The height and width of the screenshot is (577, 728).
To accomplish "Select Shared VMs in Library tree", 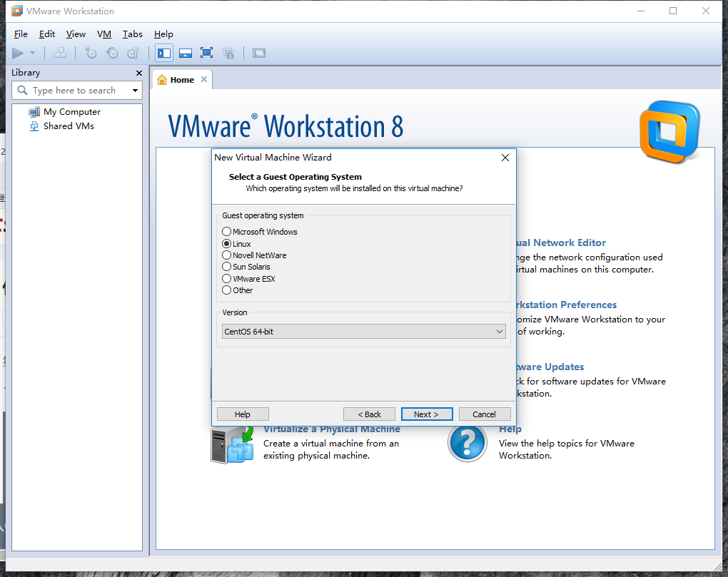I will (69, 126).
